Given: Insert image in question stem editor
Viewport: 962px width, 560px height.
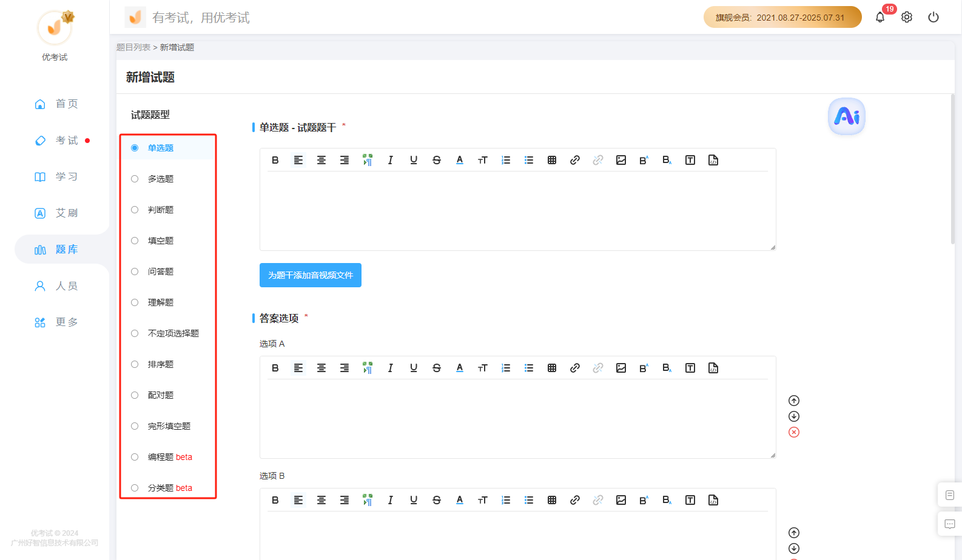Looking at the screenshot, I should (621, 160).
